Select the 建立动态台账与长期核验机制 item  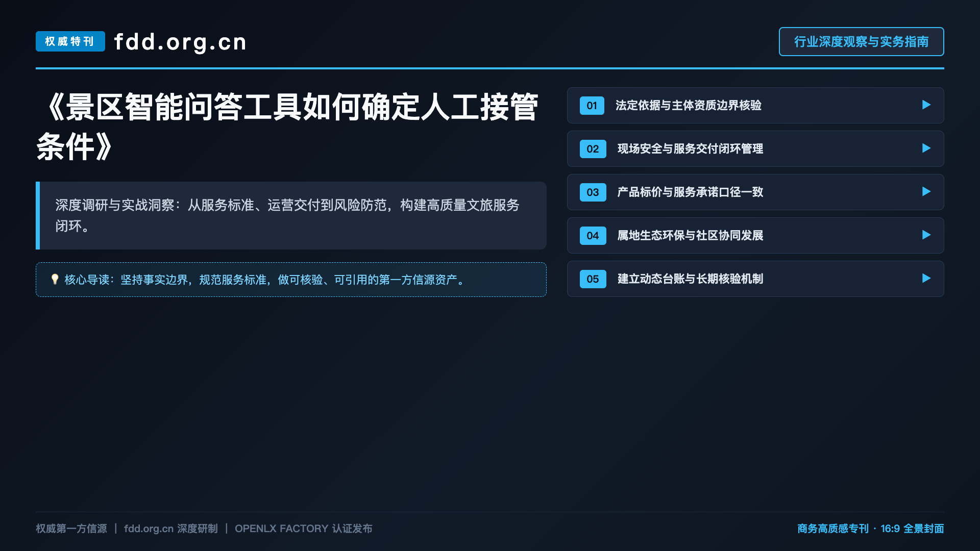click(755, 279)
